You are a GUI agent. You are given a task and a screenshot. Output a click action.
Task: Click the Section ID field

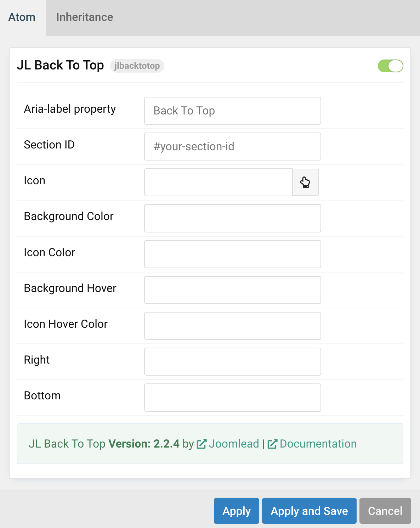point(232,146)
